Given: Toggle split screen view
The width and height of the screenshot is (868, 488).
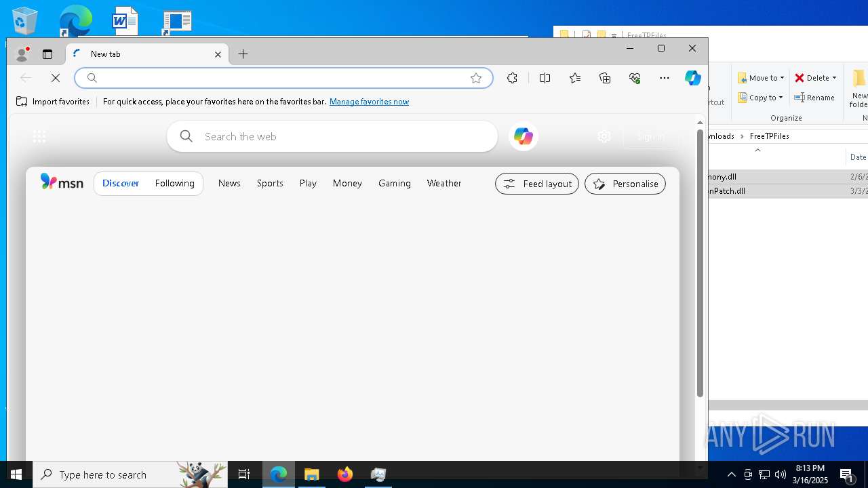Looking at the screenshot, I should (545, 78).
